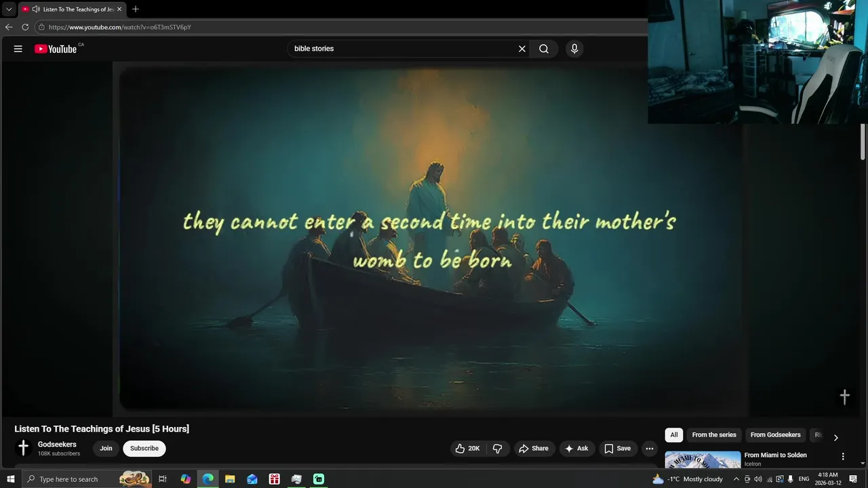Open File Explorer from taskbar
868x488 pixels.
230,479
